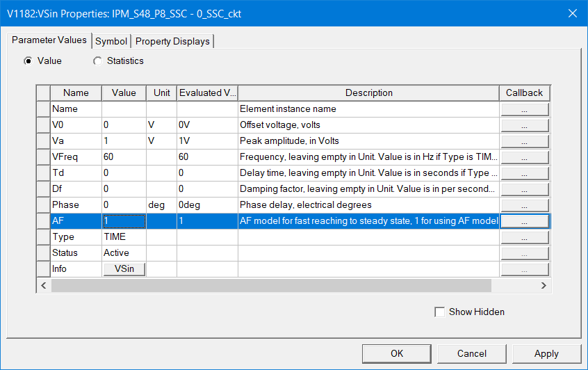Select the Statistics radio button
Image resolution: width=588 pixels, height=370 pixels.
(x=98, y=61)
